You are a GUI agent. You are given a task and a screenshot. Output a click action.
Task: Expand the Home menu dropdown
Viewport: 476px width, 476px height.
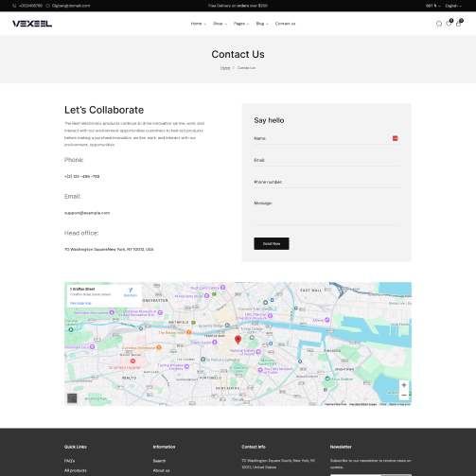coord(199,24)
